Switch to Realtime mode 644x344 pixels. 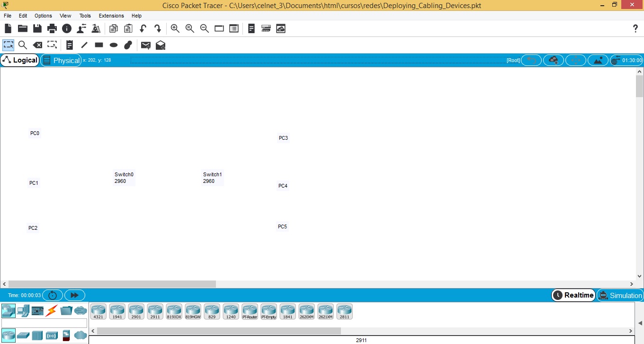pos(573,295)
